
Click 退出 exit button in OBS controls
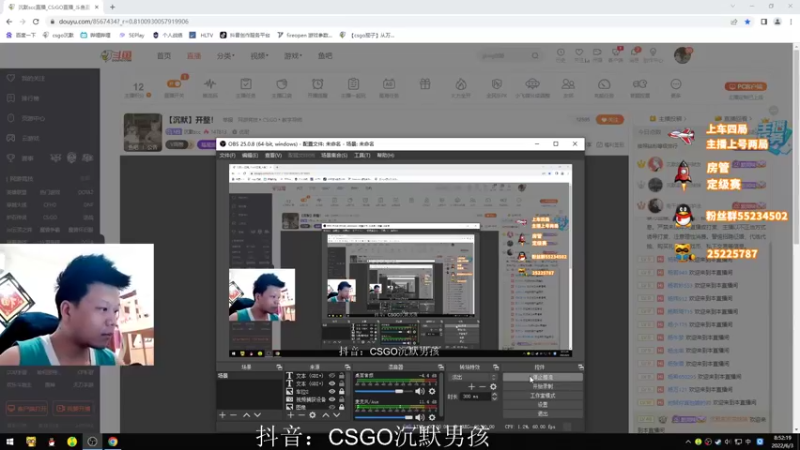click(x=542, y=414)
